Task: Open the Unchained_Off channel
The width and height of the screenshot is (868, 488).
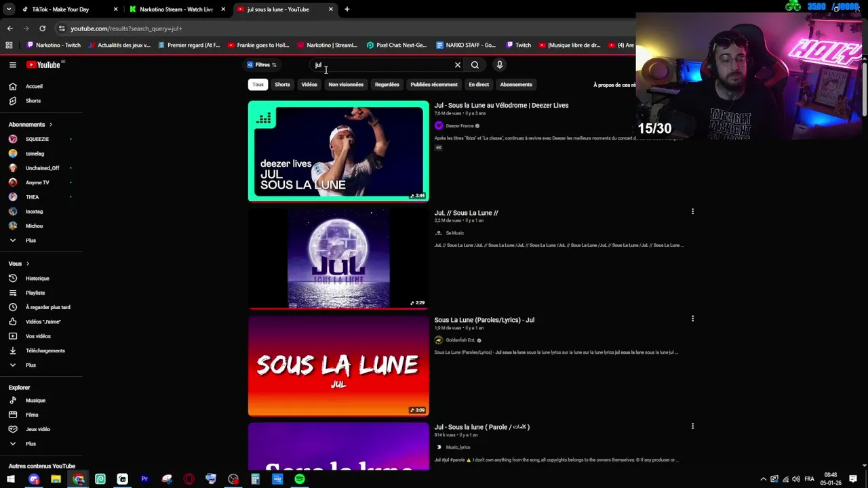Action: click(41, 168)
